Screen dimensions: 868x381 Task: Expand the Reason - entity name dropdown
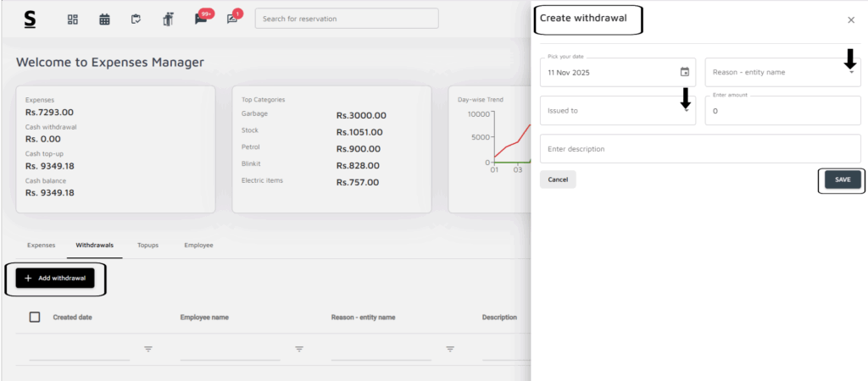click(x=851, y=73)
